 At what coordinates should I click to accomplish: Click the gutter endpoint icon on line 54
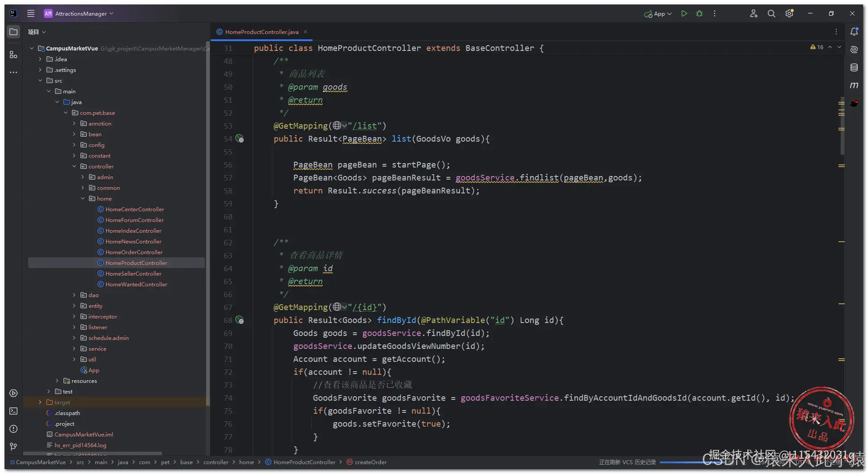(240, 139)
